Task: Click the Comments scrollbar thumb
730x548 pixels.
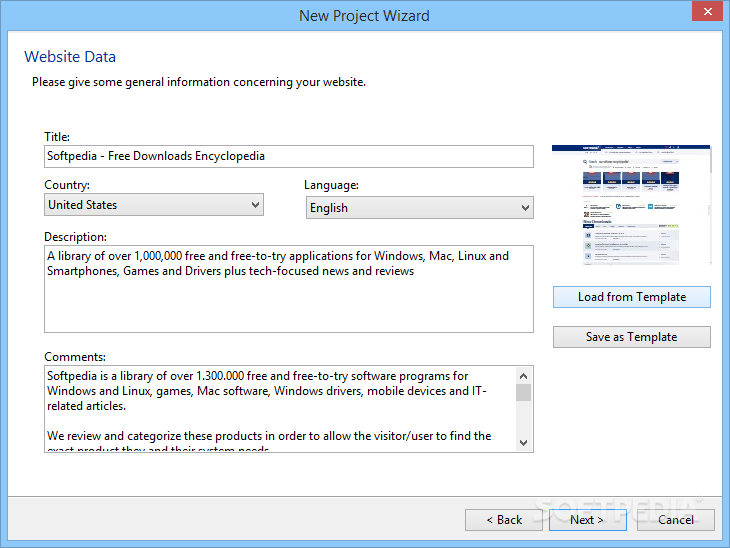Action: pyautogui.click(x=523, y=392)
